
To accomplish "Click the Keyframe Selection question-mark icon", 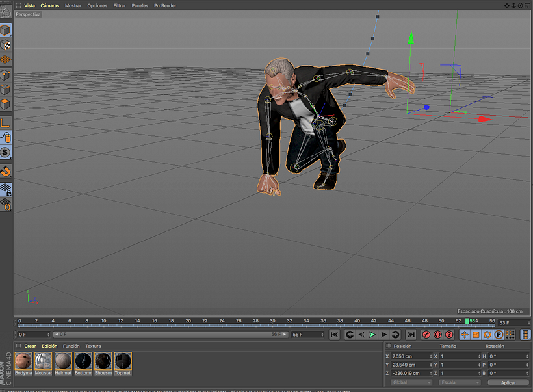I will point(449,335).
